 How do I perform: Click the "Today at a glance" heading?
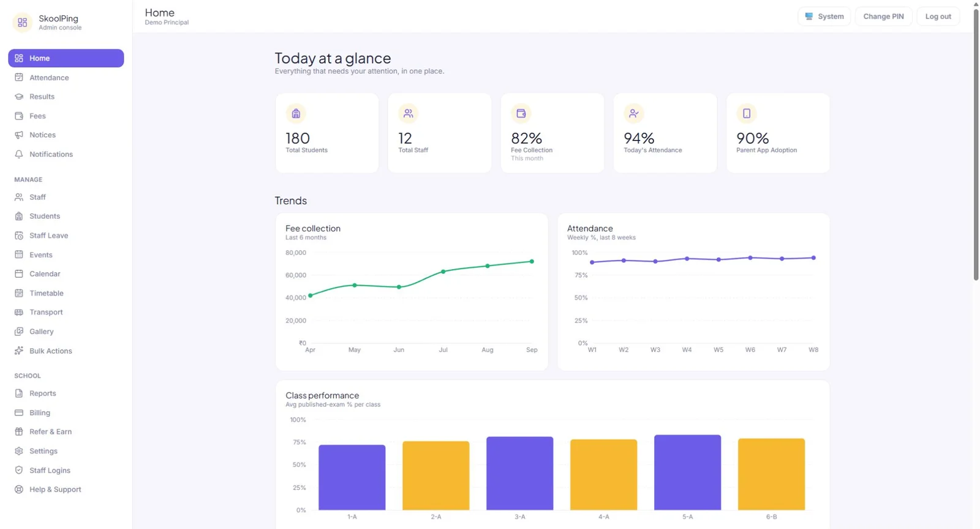pos(333,58)
